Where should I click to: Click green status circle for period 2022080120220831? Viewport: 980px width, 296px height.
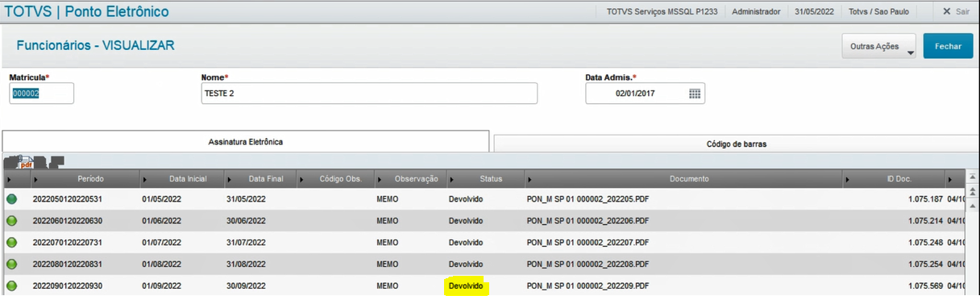pyautogui.click(x=12, y=264)
